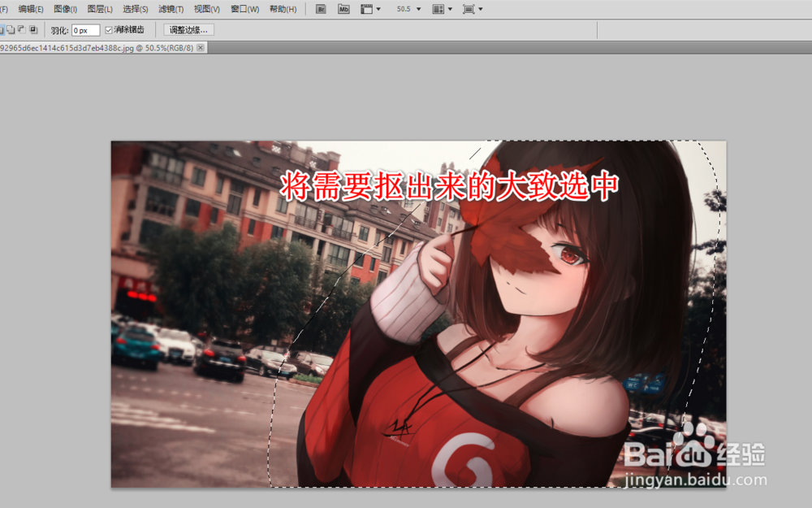Open the 50.5 zoom level dropdown

coord(408,9)
